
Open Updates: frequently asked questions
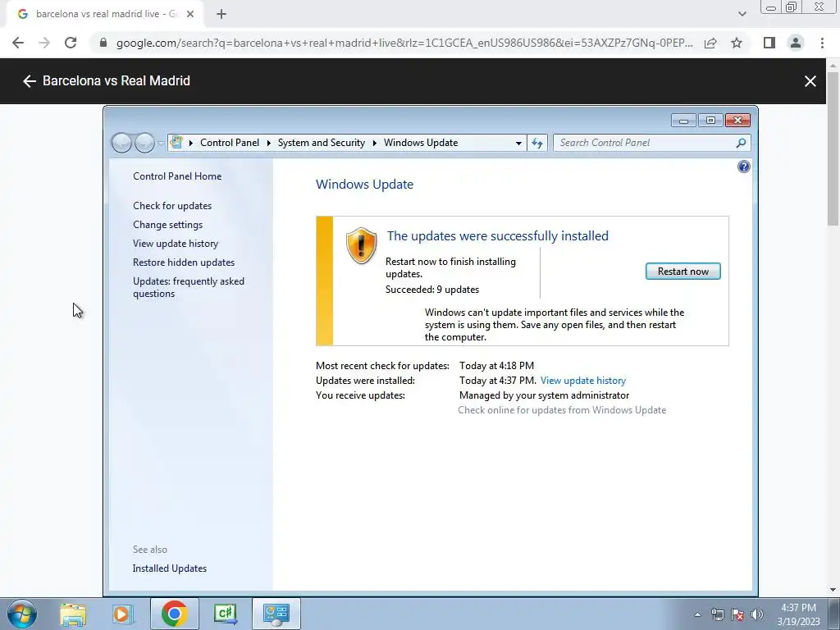coord(189,287)
